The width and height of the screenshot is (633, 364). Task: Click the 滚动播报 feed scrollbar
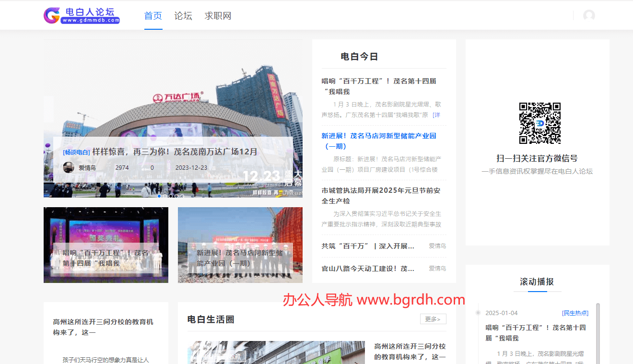click(x=598, y=333)
